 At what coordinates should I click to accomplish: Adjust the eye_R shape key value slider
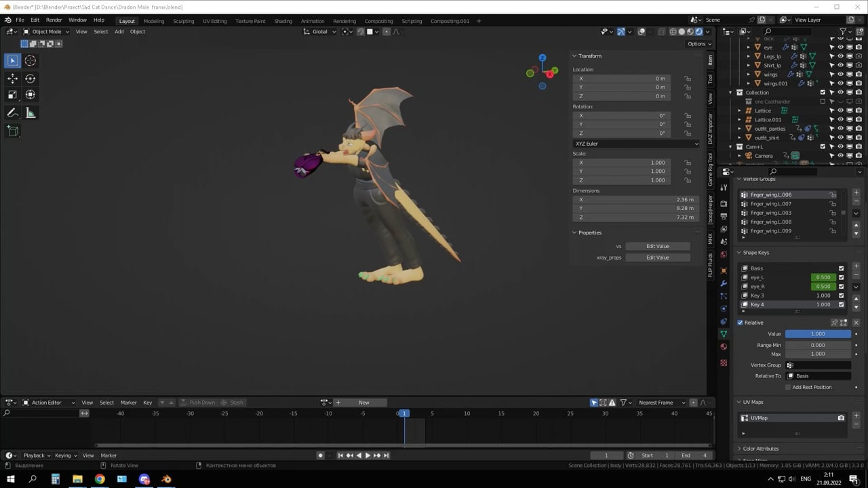[823, 287]
